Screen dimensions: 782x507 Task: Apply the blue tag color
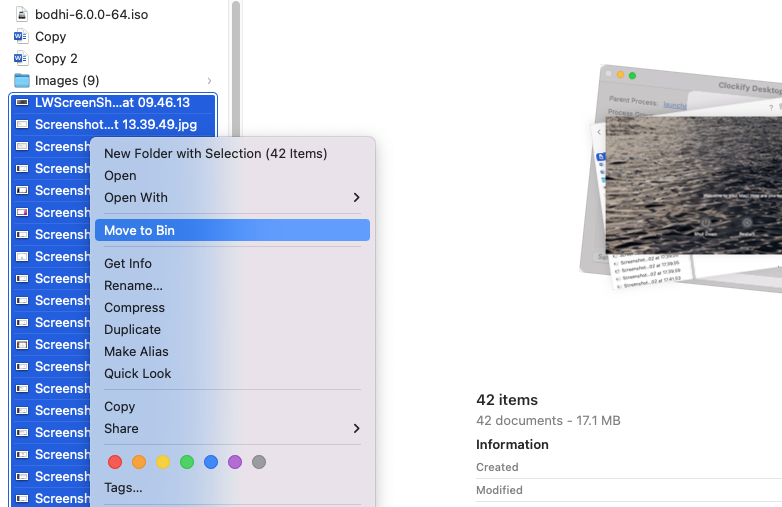210,462
